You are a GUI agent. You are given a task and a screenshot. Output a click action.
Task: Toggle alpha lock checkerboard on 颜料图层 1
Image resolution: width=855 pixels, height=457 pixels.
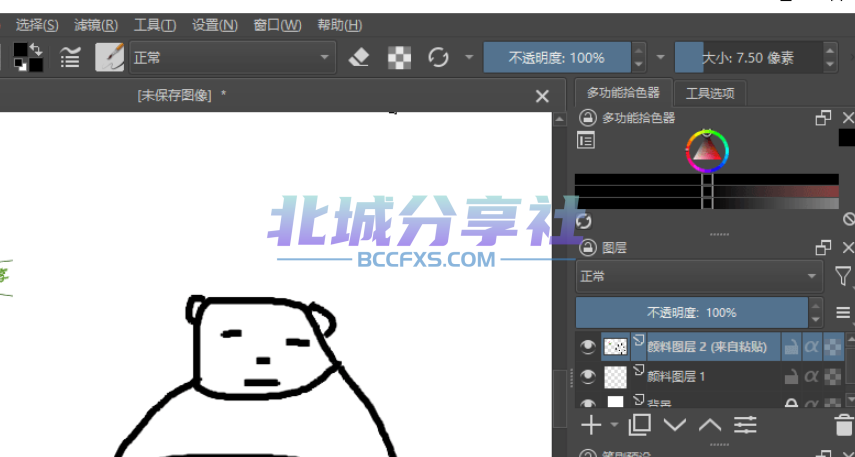[833, 376]
